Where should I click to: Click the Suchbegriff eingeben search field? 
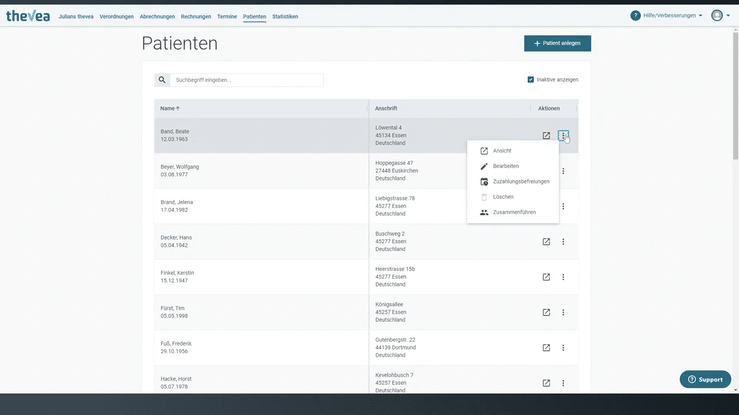pyautogui.click(x=247, y=80)
